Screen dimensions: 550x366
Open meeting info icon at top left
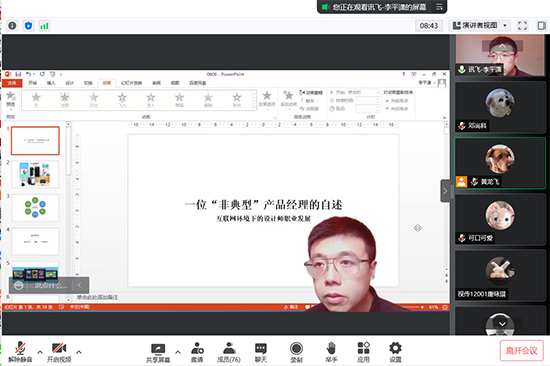[x=12, y=26]
